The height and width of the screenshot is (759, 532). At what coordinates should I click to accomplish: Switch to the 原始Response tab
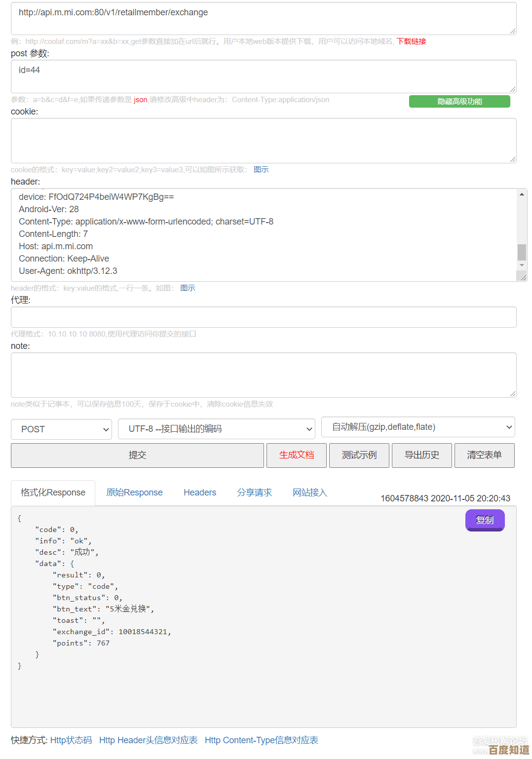click(134, 493)
